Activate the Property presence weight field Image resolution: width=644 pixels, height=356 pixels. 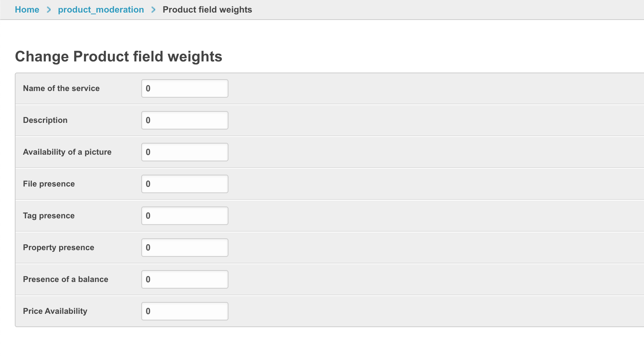pos(184,248)
